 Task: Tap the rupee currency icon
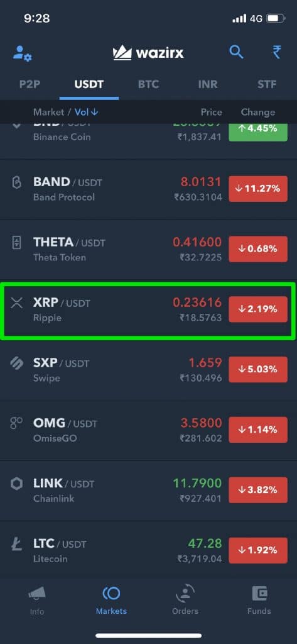tap(277, 52)
